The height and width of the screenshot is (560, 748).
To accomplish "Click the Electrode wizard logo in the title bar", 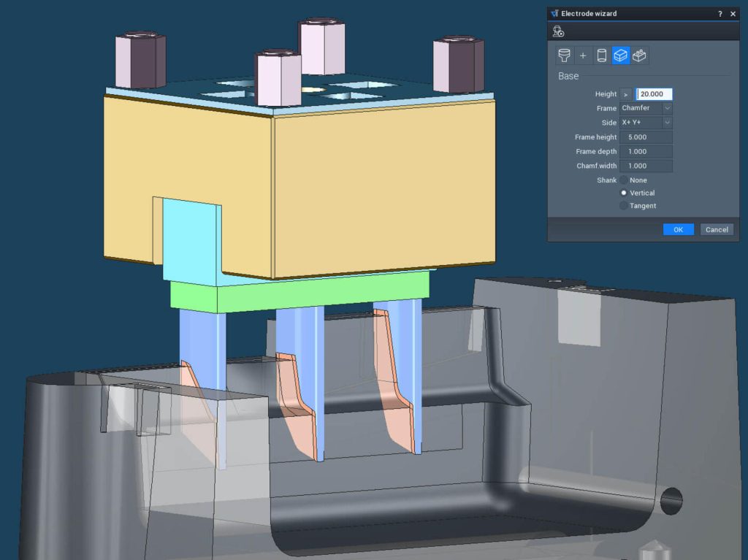I will click(554, 13).
